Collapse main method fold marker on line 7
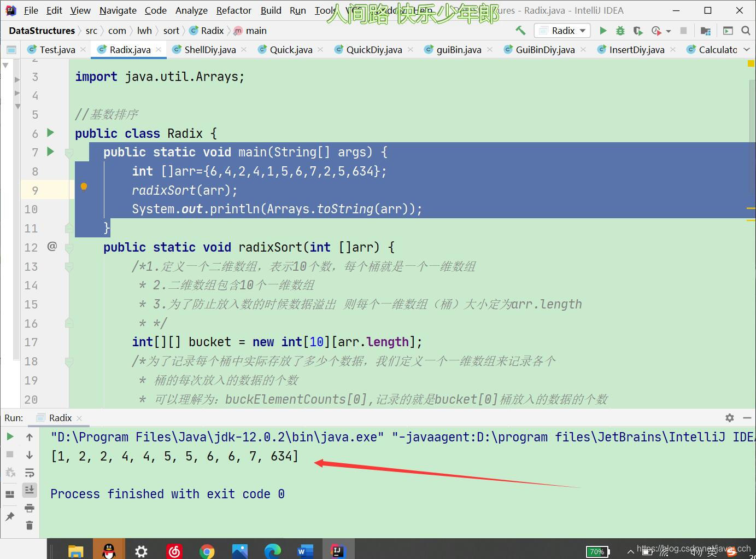Image resolution: width=756 pixels, height=559 pixels. 69,153
